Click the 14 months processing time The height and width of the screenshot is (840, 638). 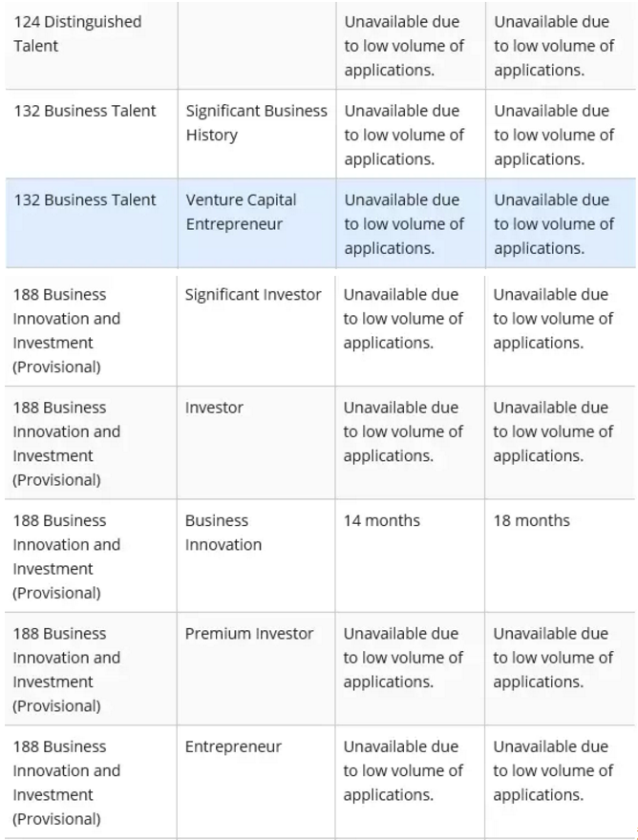(x=382, y=521)
